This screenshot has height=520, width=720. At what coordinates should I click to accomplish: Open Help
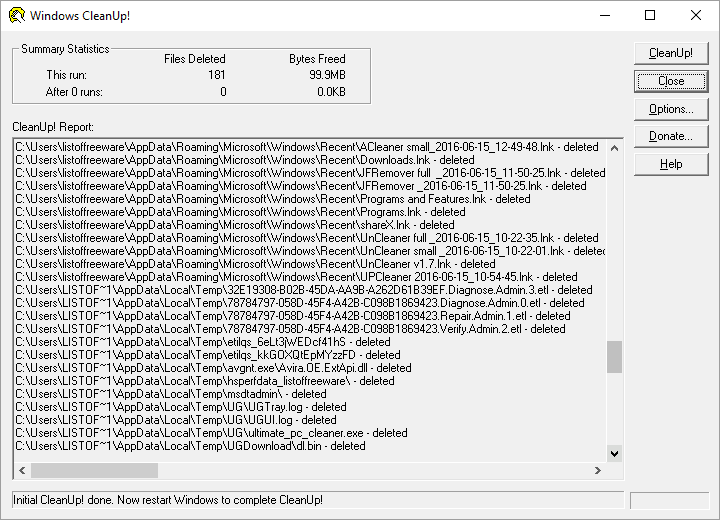coord(671,164)
